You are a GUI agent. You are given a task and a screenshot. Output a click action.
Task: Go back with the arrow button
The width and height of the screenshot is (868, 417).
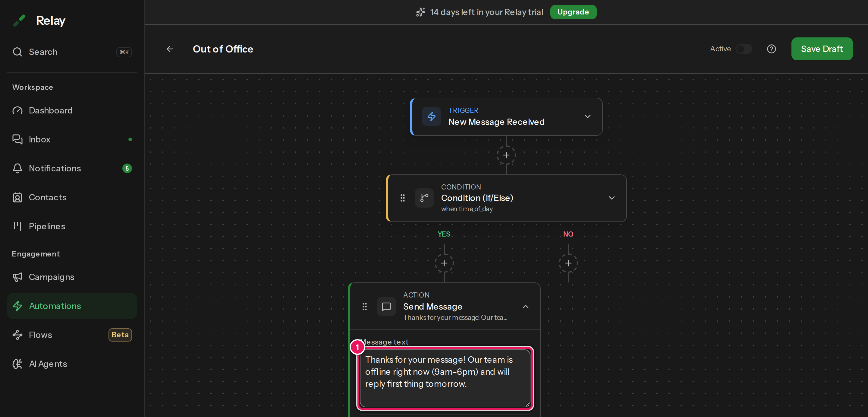[x=170, y=49]
